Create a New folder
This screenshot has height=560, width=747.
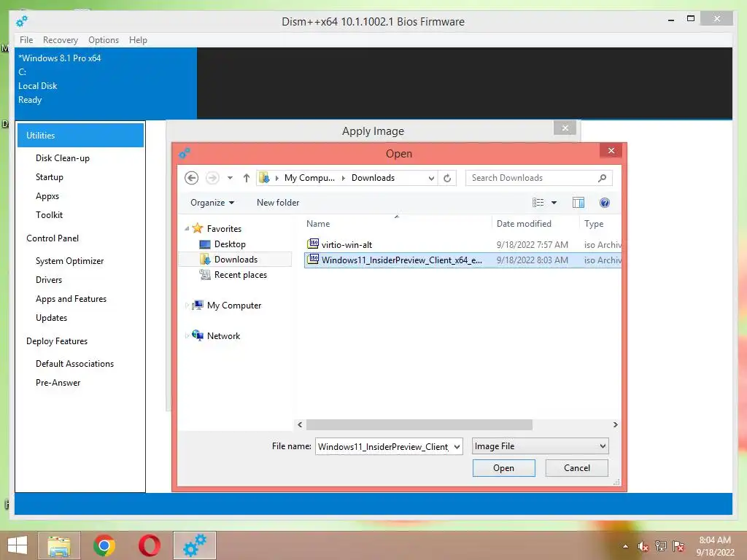[278, 203]
